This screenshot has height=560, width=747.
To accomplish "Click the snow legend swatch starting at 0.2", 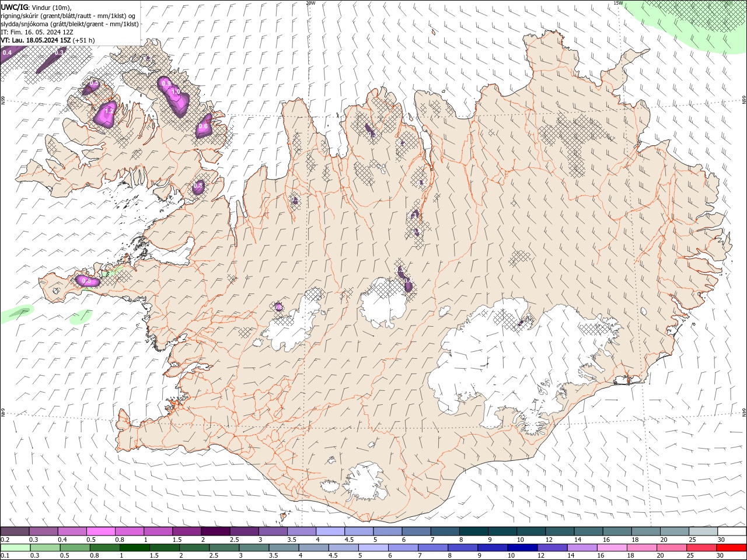I will coord(15,531).
